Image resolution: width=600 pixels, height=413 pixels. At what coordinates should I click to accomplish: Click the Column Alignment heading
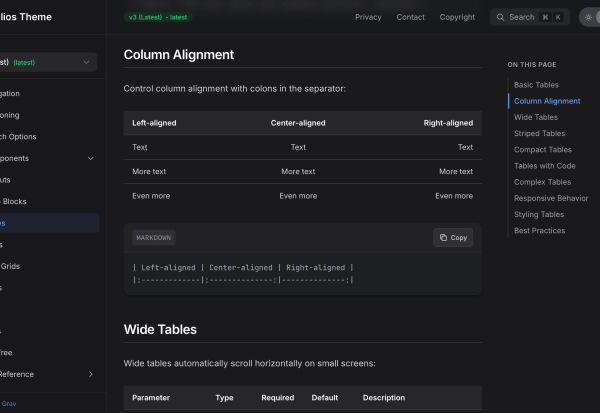pos(179,55)
